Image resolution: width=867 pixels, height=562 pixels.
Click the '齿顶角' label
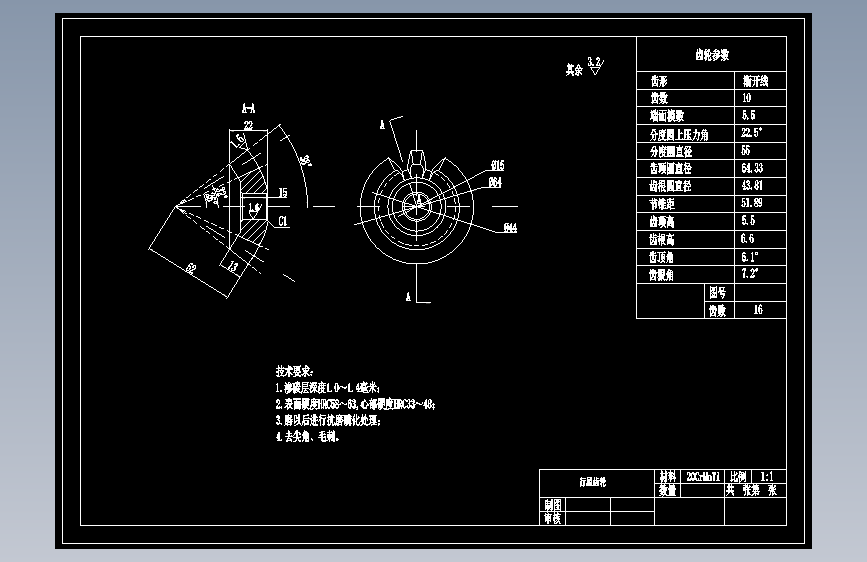[x=661, y=257]
